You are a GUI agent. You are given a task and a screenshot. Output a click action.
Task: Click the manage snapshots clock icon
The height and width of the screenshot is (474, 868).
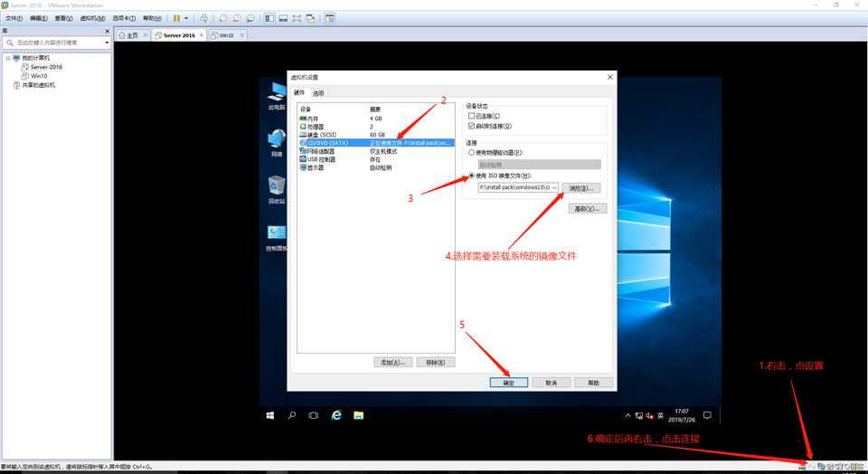[x=250, y=18]
